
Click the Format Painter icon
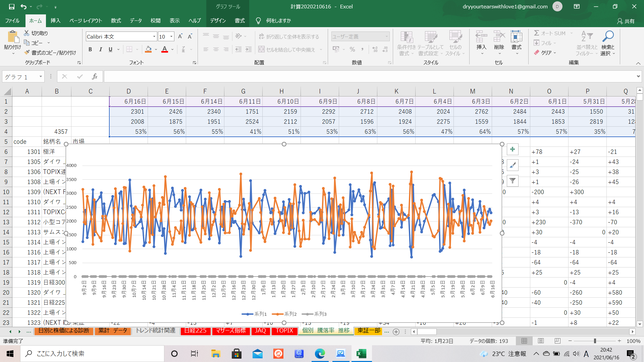[27, 53]
